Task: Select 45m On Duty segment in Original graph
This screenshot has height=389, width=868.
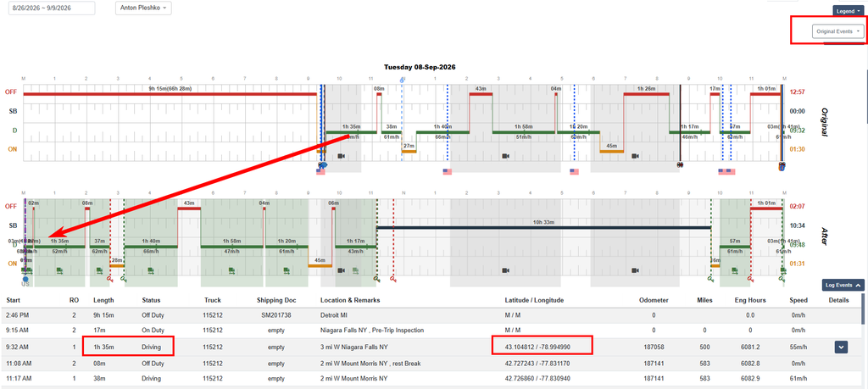Action: pos(612,151)
